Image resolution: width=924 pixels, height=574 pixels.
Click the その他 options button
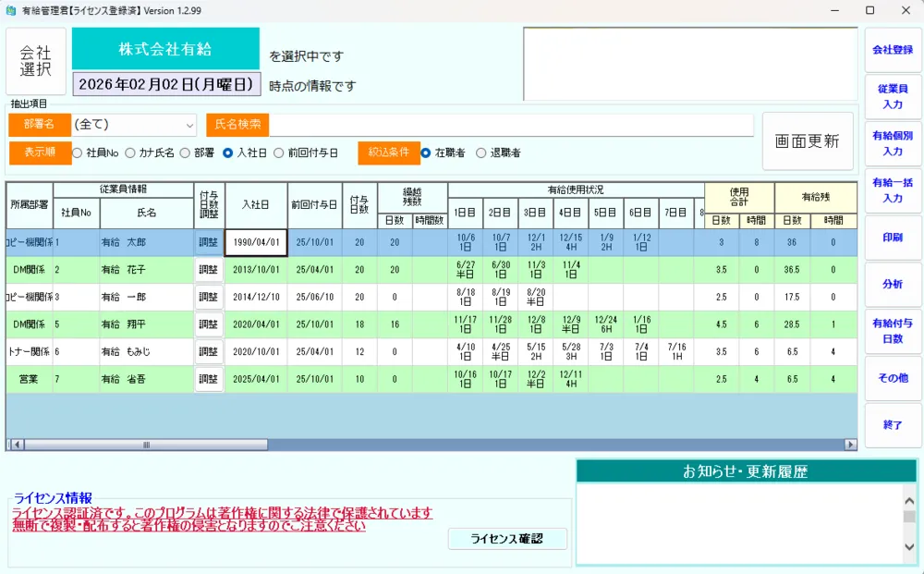tap(893, 377)
